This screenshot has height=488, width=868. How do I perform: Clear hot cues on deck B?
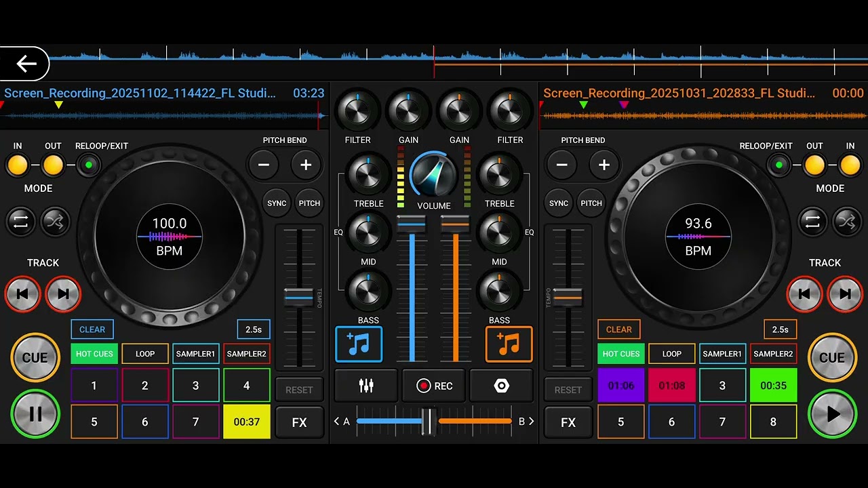[x=619, y=329]
